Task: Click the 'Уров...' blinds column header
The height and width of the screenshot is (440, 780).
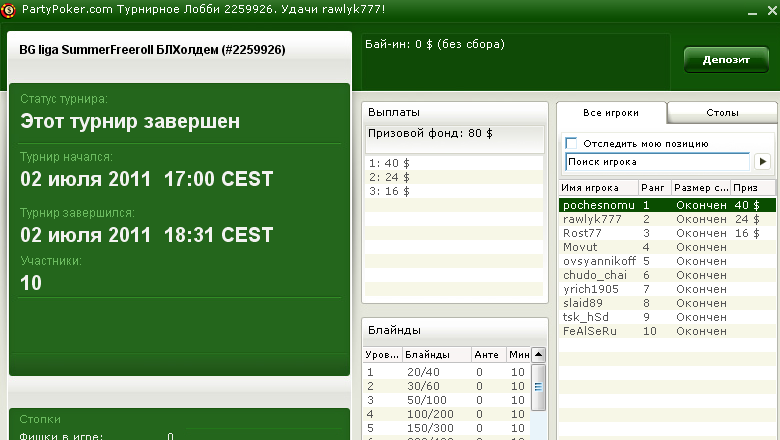Action: pyautogui.click(x=383, y=354)
